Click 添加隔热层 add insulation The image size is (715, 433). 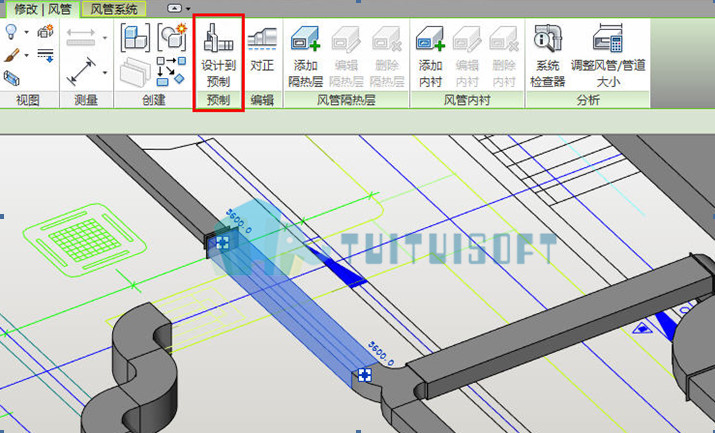click(306, 57)
